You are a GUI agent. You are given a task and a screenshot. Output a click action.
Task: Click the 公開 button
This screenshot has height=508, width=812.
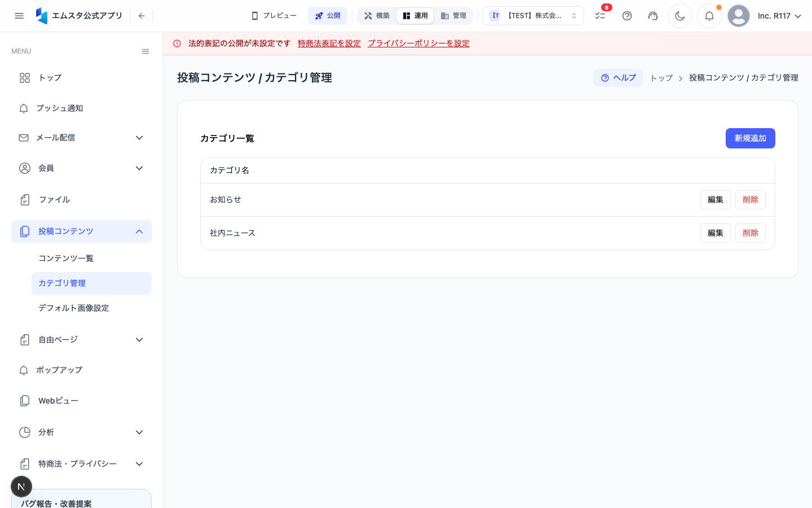(x=328, y=16)
